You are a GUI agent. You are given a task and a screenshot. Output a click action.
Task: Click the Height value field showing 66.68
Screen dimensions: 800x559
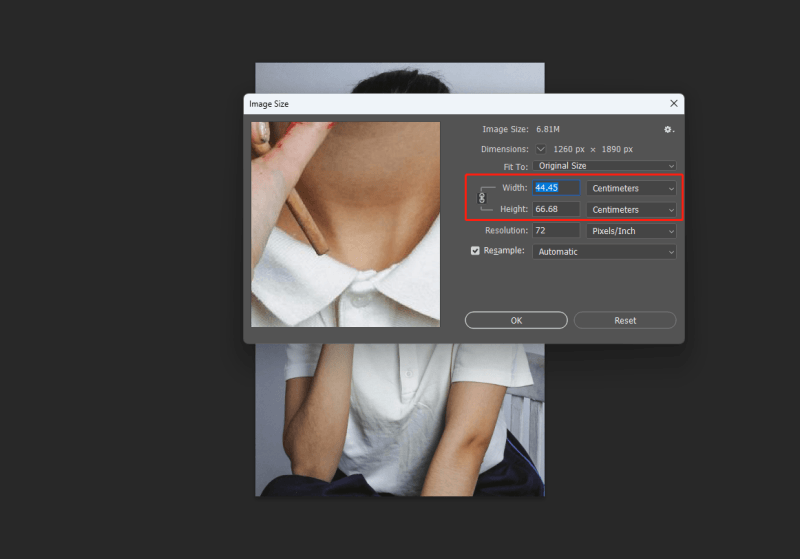click(556, 210)
